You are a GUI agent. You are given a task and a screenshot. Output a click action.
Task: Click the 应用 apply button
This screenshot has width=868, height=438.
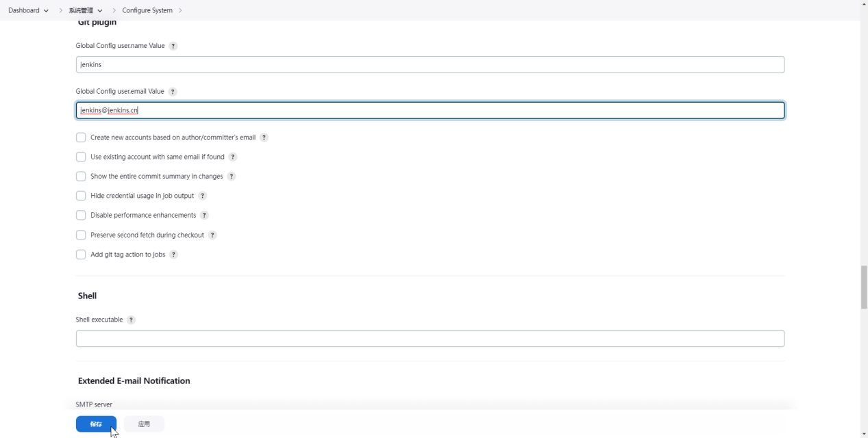(144, 424)
